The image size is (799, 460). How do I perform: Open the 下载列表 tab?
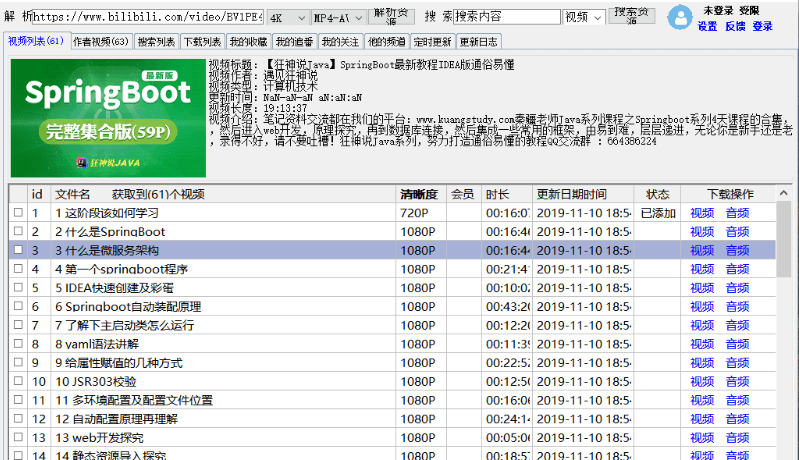202,42
